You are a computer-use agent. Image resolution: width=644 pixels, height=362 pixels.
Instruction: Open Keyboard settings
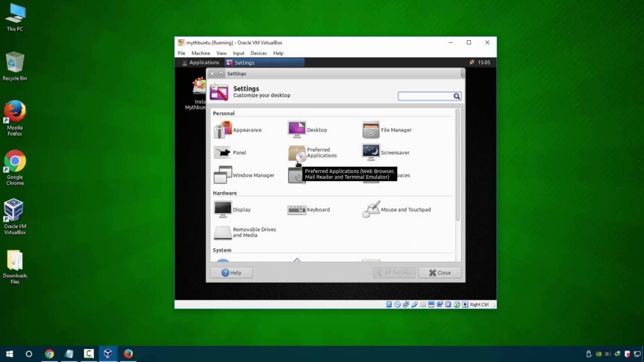(x=309, y=210)
